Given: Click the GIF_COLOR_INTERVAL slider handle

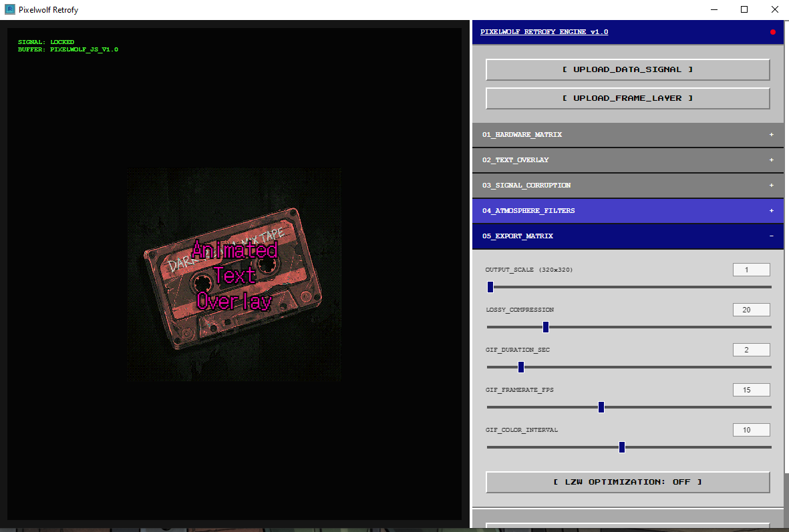Looking at the screenshot, I should click(x=621, y=447).
